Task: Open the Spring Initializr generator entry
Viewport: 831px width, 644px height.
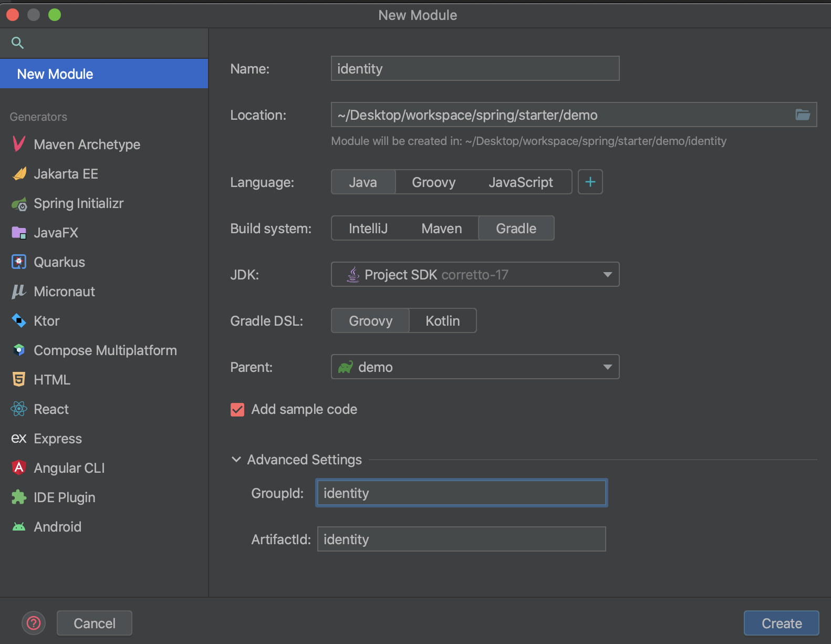Action: coord(104,203)
